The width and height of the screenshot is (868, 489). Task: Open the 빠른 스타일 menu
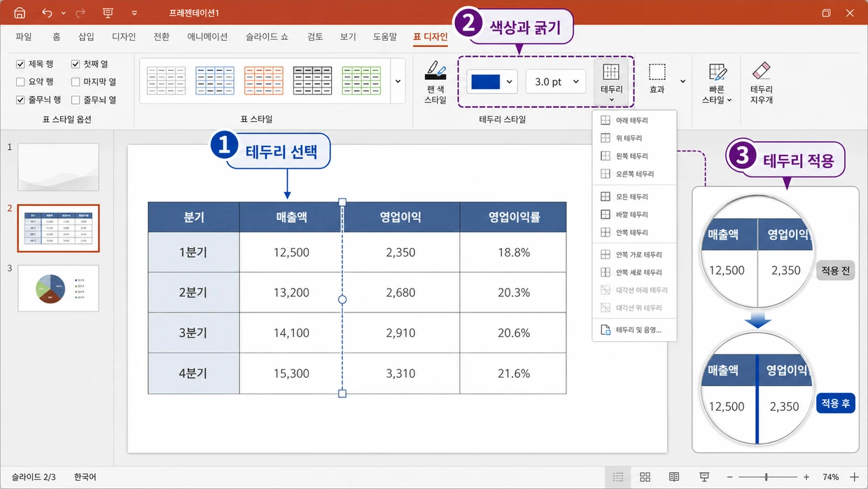(x=717, y=83)
